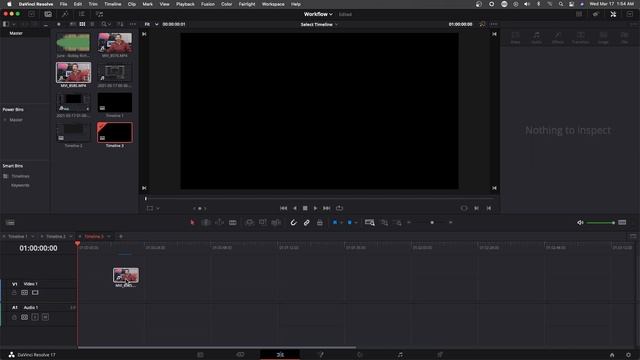Click the Custom Zoom icon
The image size is (640, 360).
pyautogui.click(x=398, y=222)
